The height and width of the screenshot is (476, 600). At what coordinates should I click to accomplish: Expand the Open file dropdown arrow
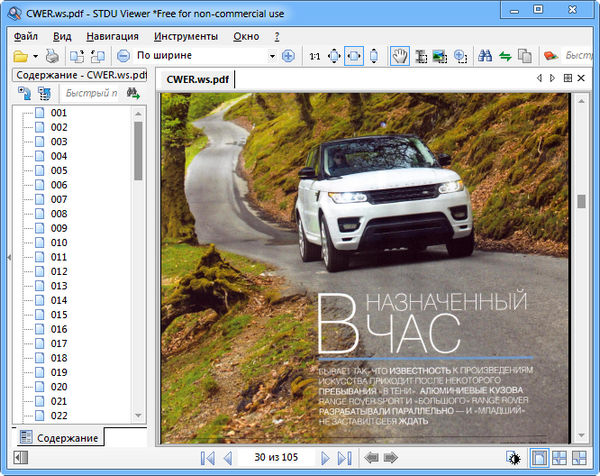[35, 56]
